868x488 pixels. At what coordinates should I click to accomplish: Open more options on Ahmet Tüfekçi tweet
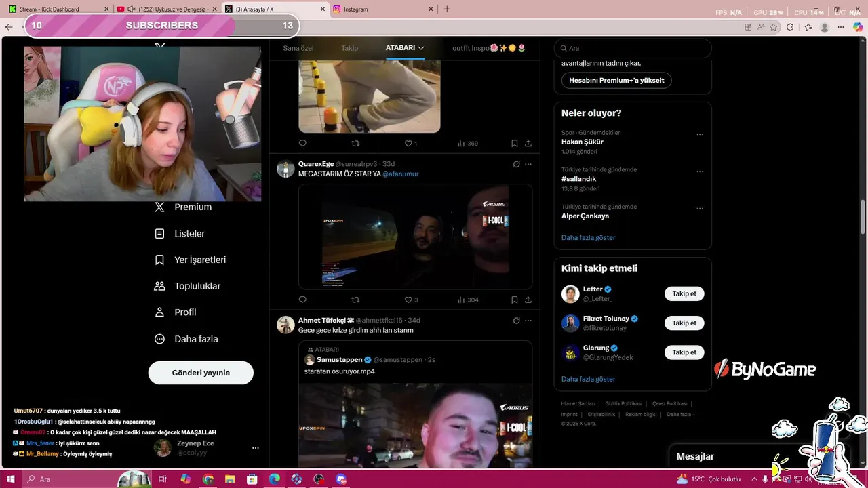pyautogui.click(x=528, y=321)
